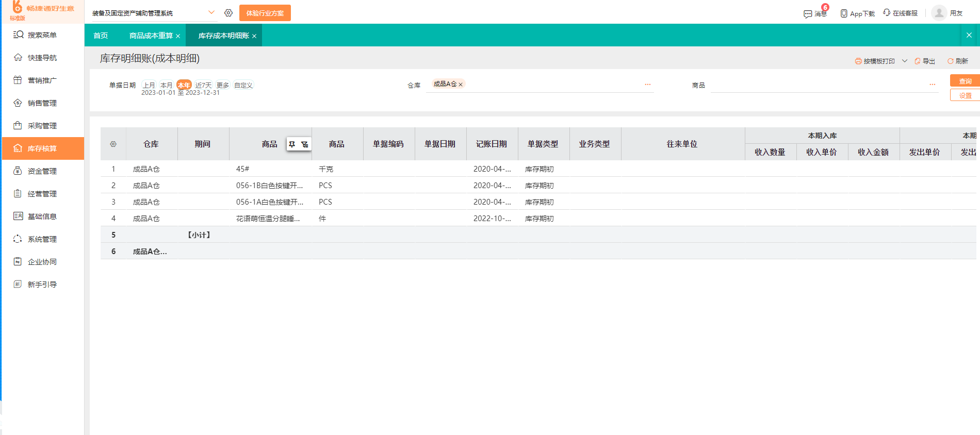Click the table column settings gear icon

pos(113,144)
